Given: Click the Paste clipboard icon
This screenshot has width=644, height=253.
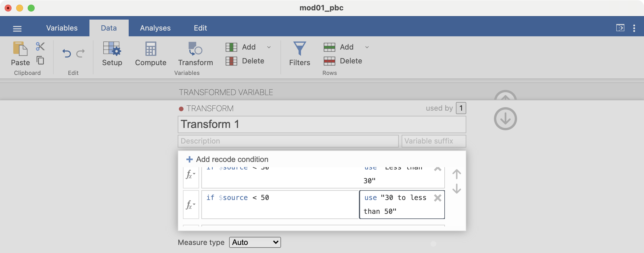Looking at the screenshot, I should tap(20, 49).
